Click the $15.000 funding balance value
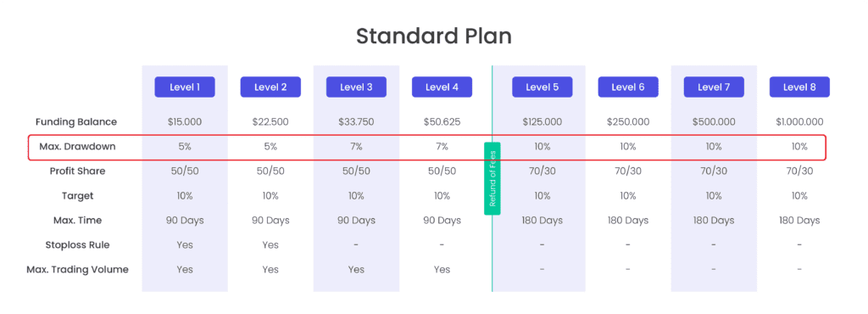The width and height of the screenshot is (868, 314). point(184,122)
